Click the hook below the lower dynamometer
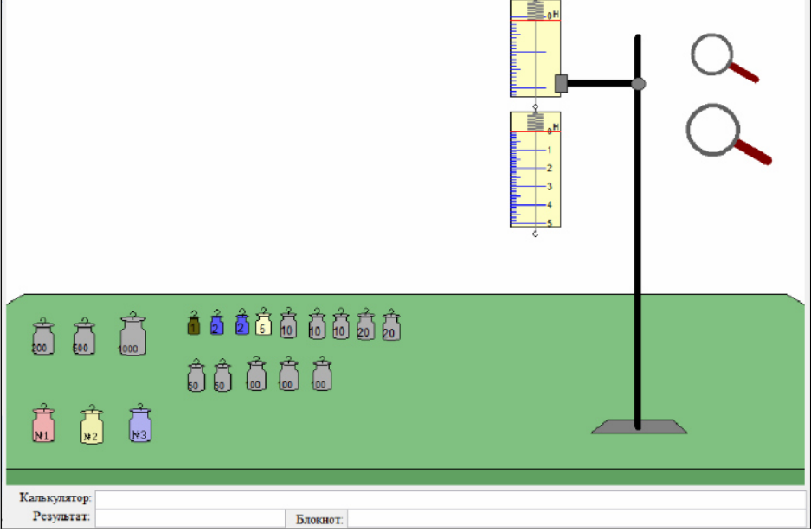 click(x=535, y=234)
